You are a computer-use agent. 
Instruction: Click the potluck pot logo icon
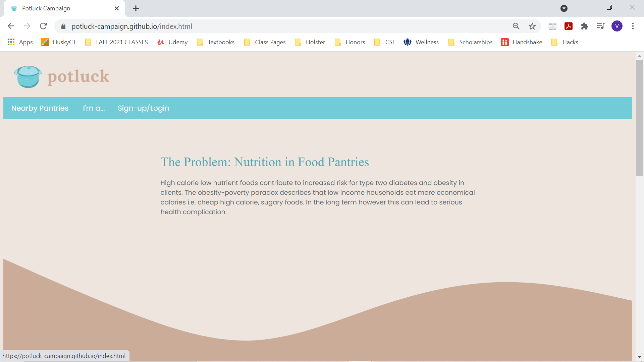coord(28,77)
